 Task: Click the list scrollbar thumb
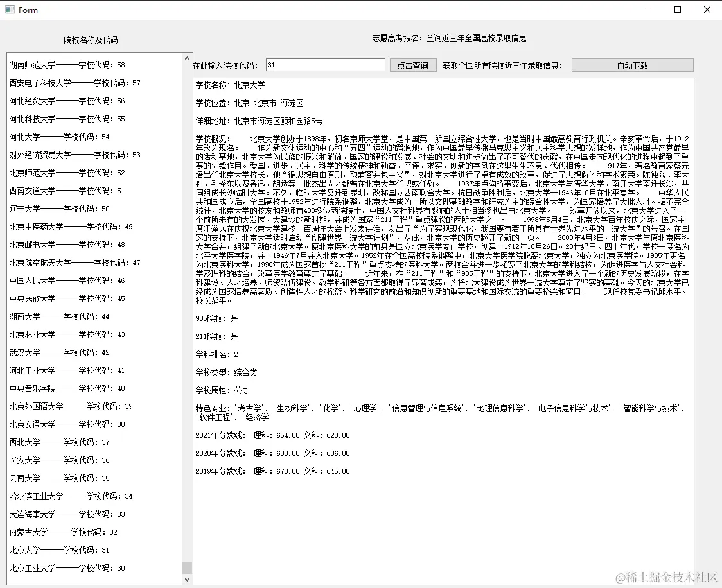[187, 567]
